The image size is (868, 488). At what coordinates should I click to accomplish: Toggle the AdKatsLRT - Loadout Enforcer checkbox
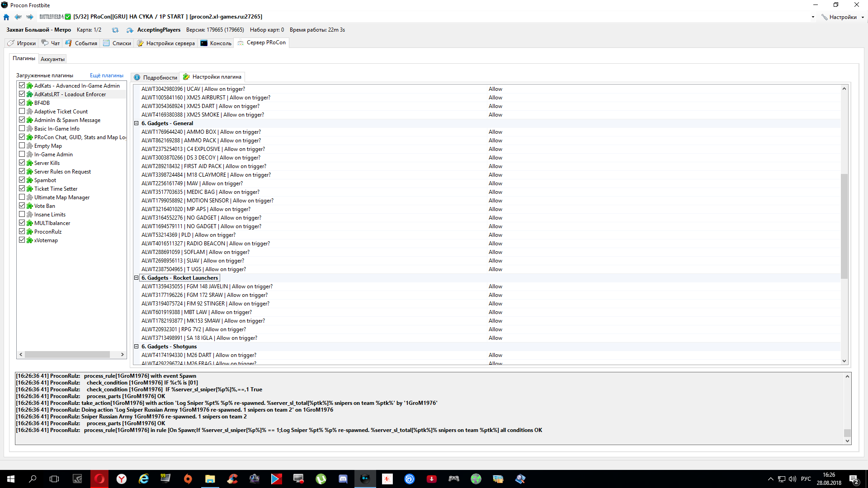tap(22, 94)
